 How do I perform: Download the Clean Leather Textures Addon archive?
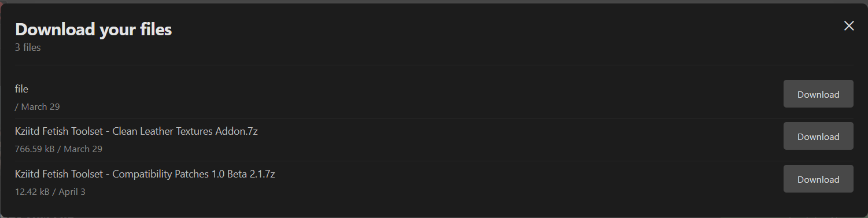pos(818,136)
